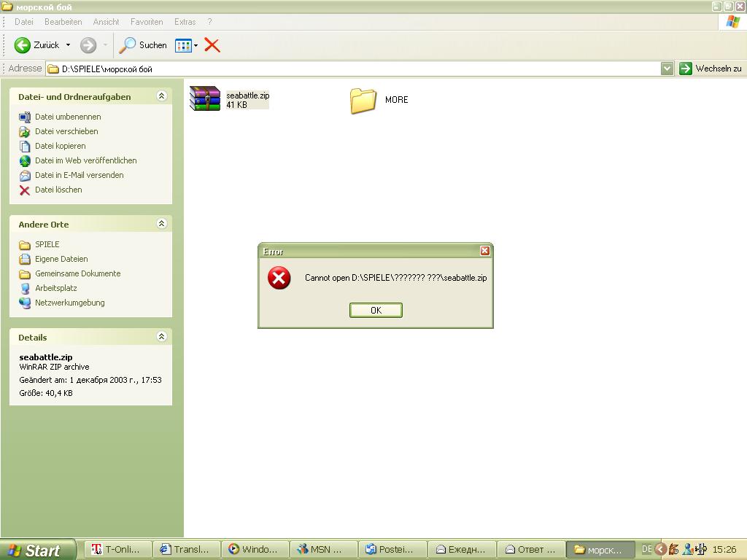Click the e-mail envelope icon in the sidebar

[25, 176]
